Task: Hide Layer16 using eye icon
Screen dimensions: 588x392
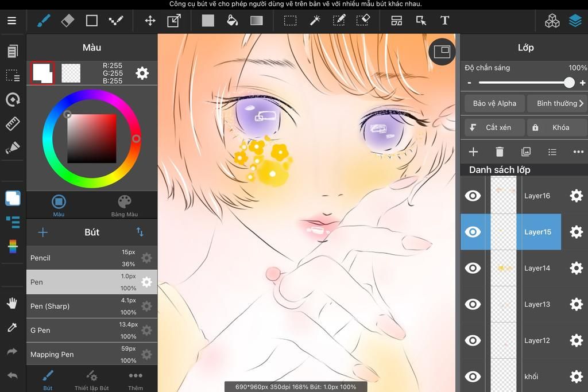Action: click(x=473, y=196)
